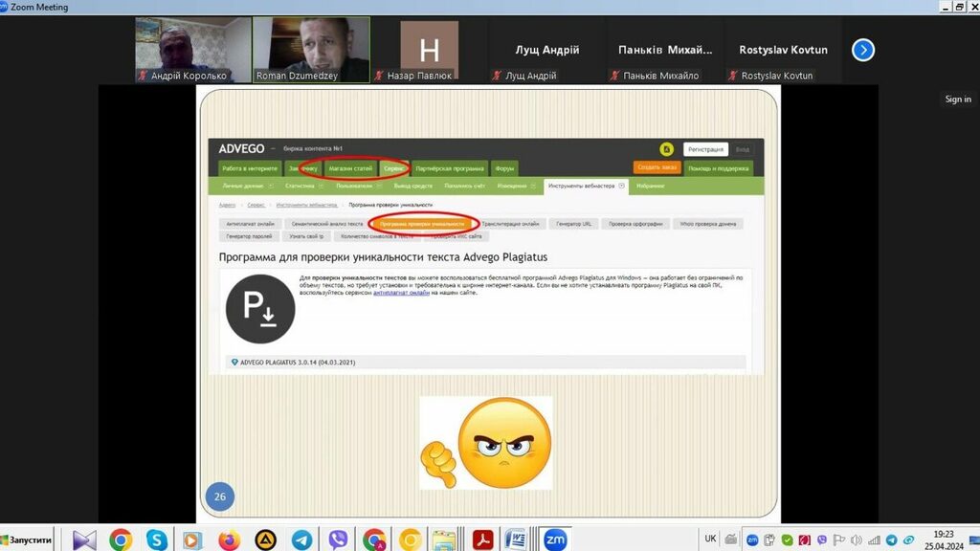Click Sign in in the Zoom window
Viewport: 980px width, 551px height.
pyautogui.click(x=957, y=99)
